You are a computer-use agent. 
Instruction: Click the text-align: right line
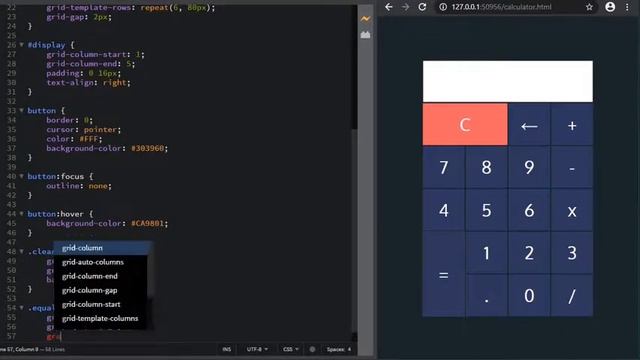click(x=88, y=82)
